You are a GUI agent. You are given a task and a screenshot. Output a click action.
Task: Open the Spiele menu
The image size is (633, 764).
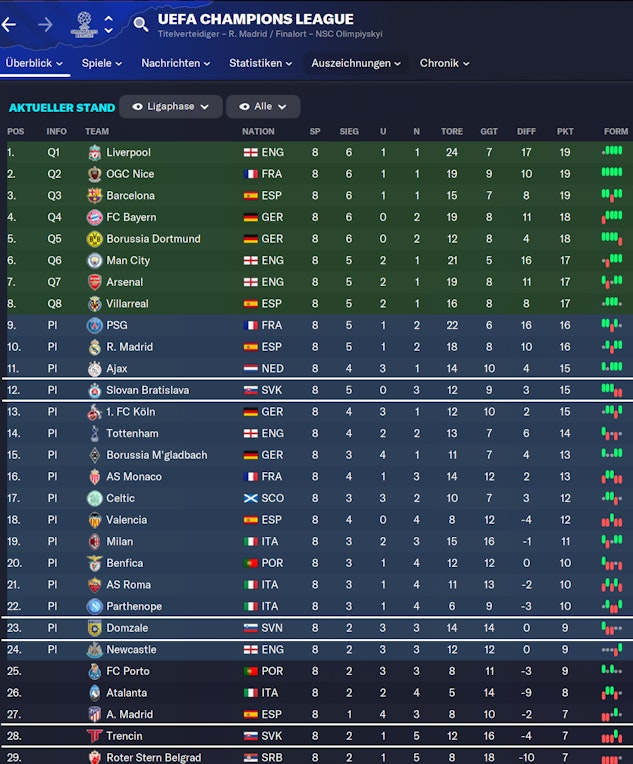pos(102,63)
